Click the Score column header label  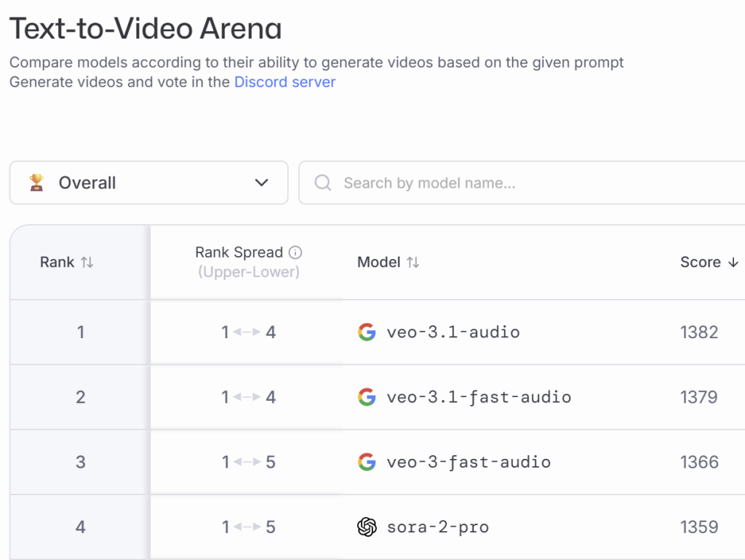[x=700, y=263]
